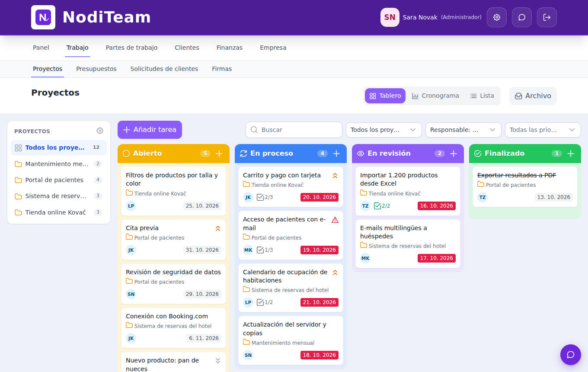Add card with plus in Finalizado column
This screenshot has width=588, height=372.
571,154
